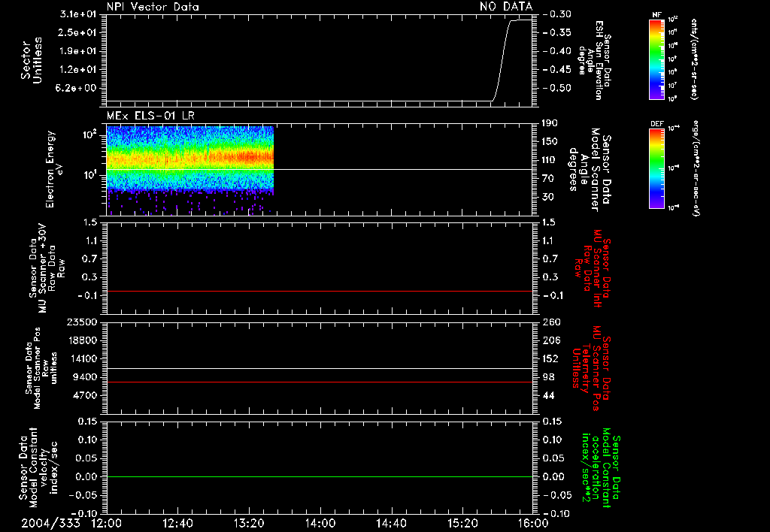770x532 pixels.
Task: Click the '2004/333' date label
Action: (50, 523)
